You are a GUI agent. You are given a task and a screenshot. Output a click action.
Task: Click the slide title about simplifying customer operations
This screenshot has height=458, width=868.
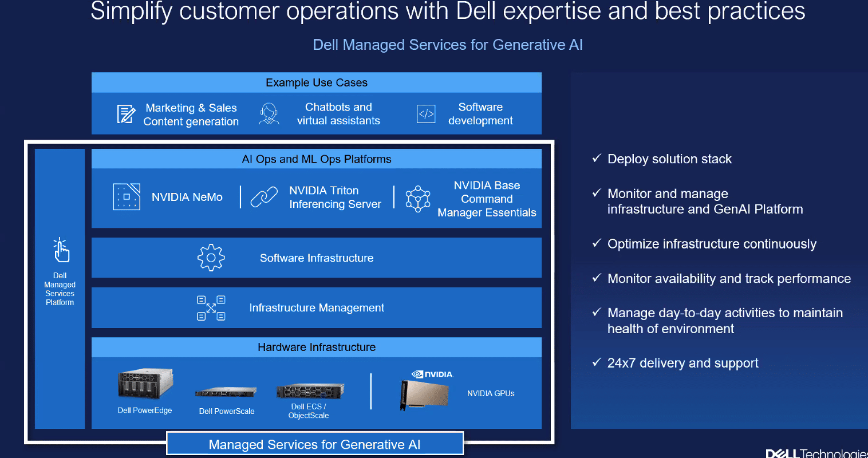point(448,11)
